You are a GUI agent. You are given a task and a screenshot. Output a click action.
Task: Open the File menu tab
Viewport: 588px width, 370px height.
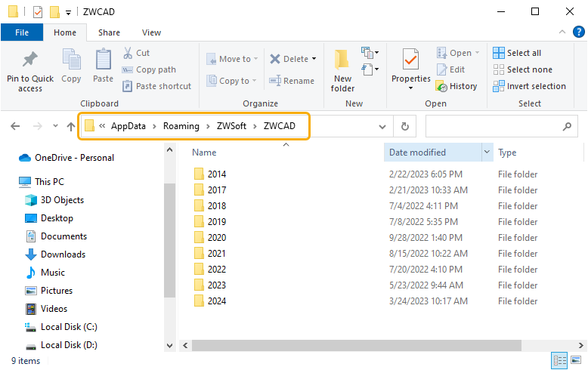click(22, 32)
